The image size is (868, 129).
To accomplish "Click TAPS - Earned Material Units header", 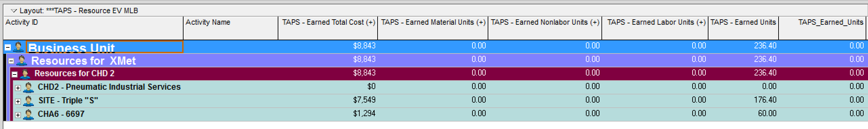I will click(x=433, y=28).
